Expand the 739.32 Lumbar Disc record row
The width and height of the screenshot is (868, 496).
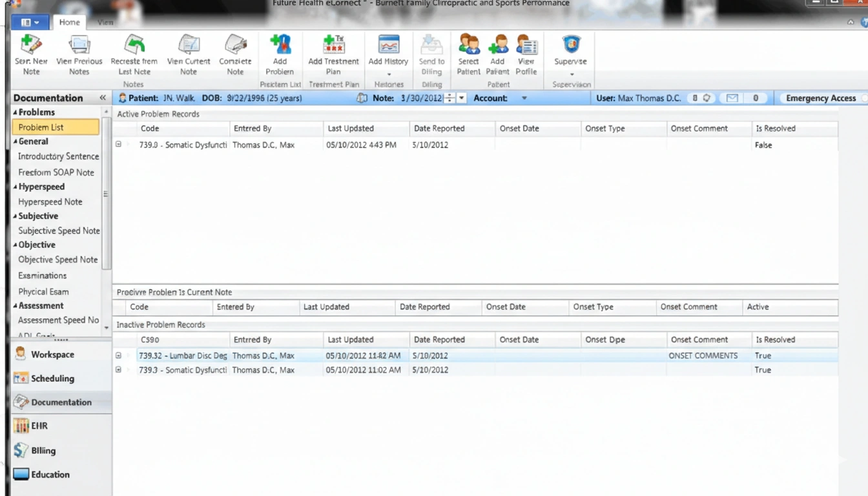tap(119, 355)
